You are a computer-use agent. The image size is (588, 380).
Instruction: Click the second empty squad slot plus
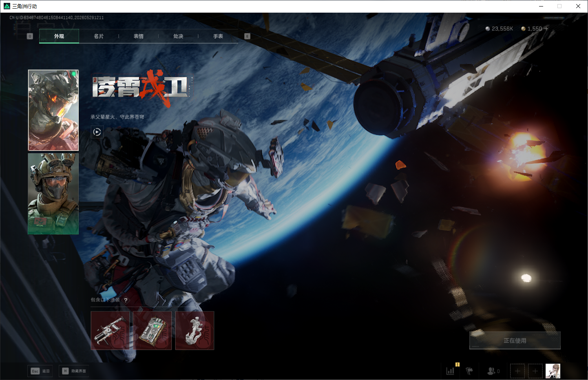(x=535, y=371)
